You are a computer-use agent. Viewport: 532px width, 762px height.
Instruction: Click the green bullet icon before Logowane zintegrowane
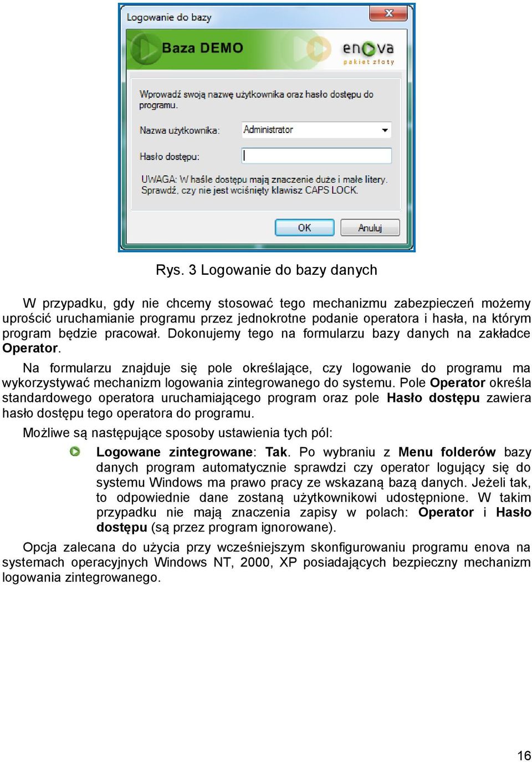point(75,452)
